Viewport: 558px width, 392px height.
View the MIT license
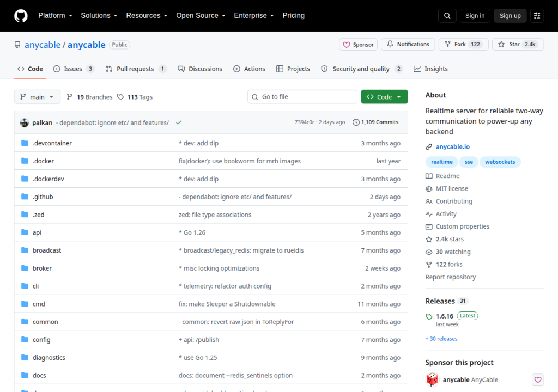(447, 188)
